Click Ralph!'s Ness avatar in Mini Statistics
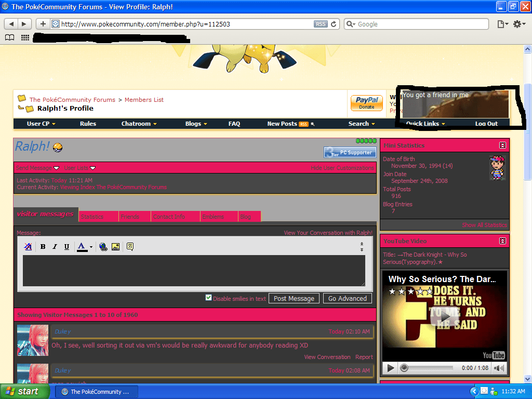The height and width of the screenshot is (399, 532). point(498,168)
